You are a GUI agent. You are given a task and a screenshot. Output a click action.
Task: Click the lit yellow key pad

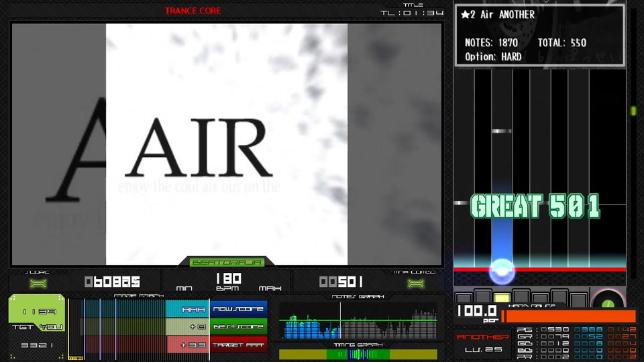(502, 299)
